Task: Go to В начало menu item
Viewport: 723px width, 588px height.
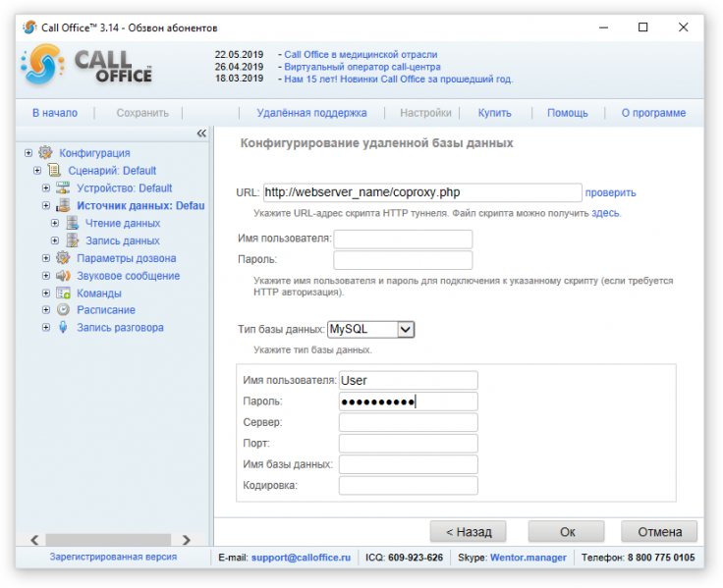Action: (55, 113)
